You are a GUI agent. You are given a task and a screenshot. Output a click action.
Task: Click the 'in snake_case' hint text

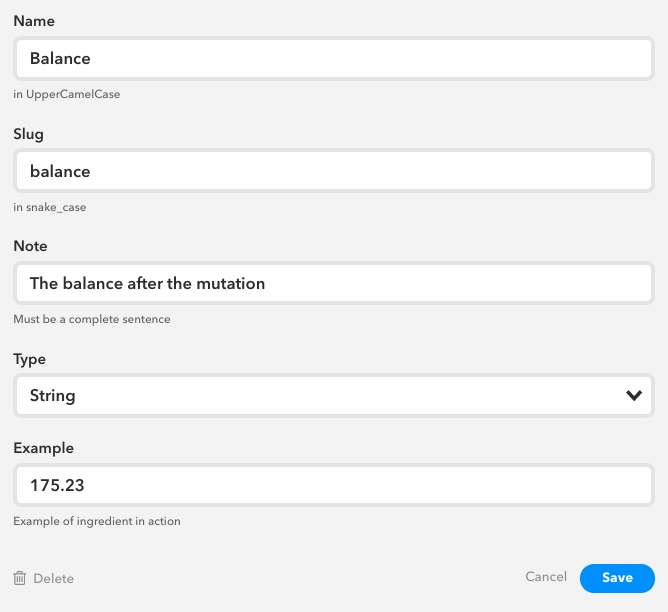click(57, 207)
